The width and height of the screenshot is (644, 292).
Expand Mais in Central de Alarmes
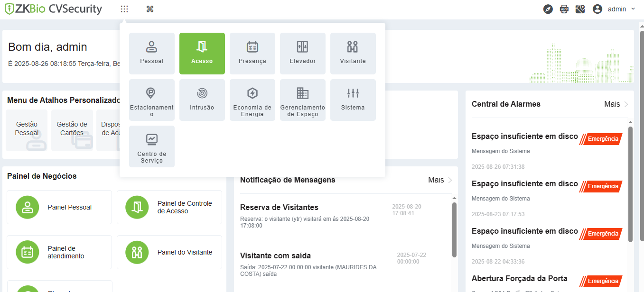coord(616,104)
